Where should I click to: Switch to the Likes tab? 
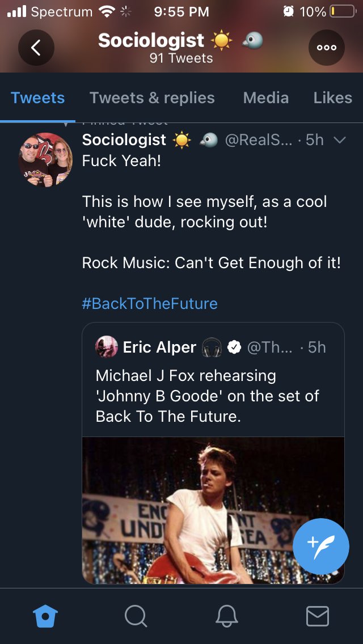(332, 98)
